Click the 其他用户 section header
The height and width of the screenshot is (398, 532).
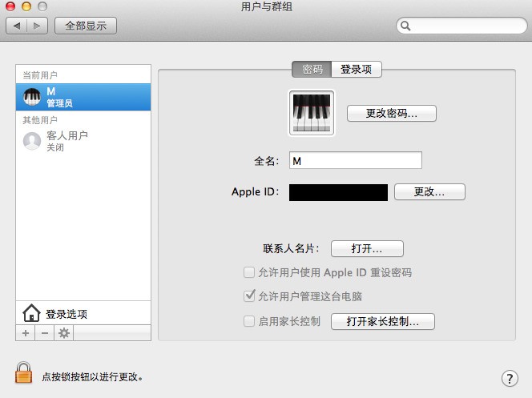click(x=40, y=120)
